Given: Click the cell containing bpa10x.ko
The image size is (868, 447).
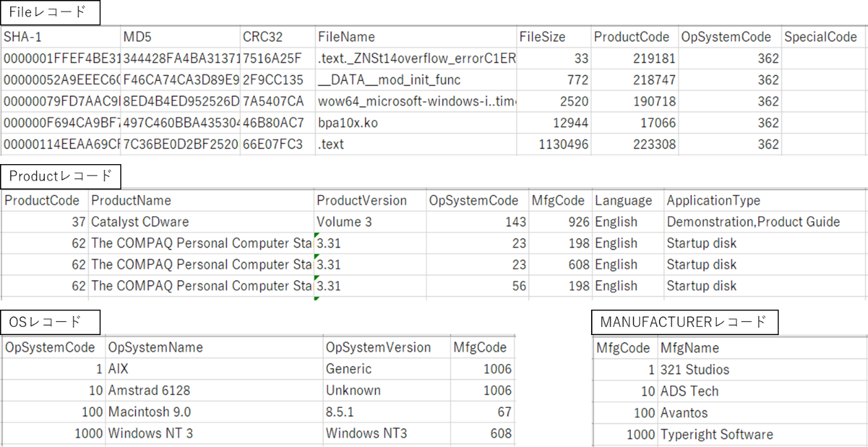Looking at the screenshot, I should click(x=348, y=123).
